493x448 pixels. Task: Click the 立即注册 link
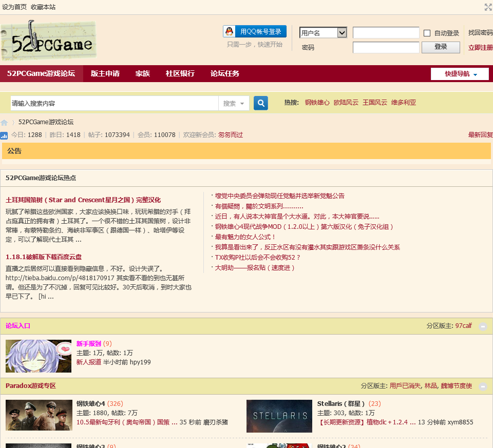[x=481, y=48]
